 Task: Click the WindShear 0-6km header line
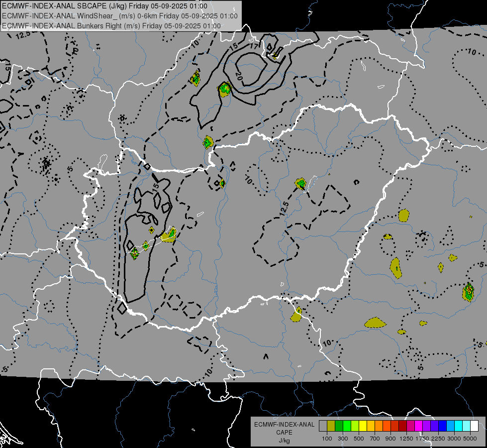pyautogui.click(x=119, y=16)
